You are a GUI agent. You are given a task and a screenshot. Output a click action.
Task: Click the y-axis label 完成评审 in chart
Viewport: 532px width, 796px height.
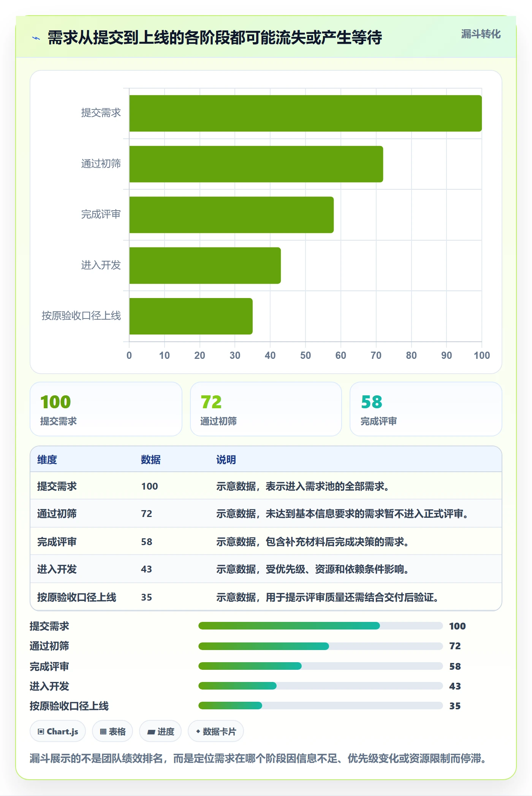pyautogui.click(x=101, y=214)
